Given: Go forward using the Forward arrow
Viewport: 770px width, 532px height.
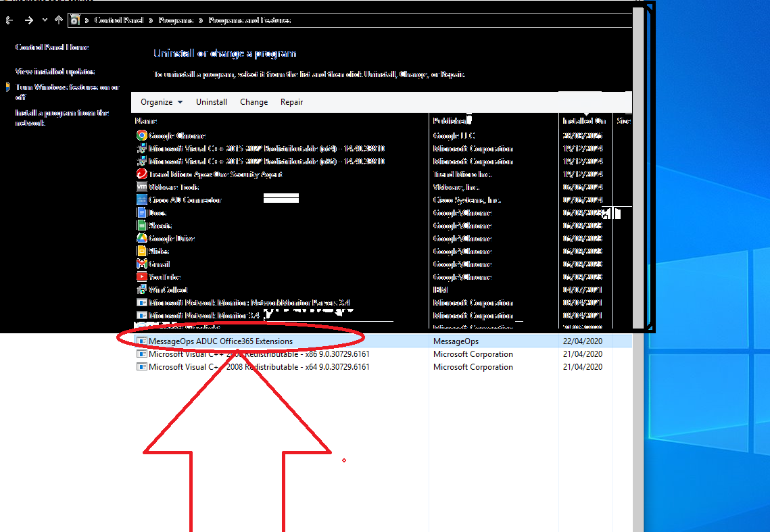Looking at the screenshot, I should [x=29, y=20].
